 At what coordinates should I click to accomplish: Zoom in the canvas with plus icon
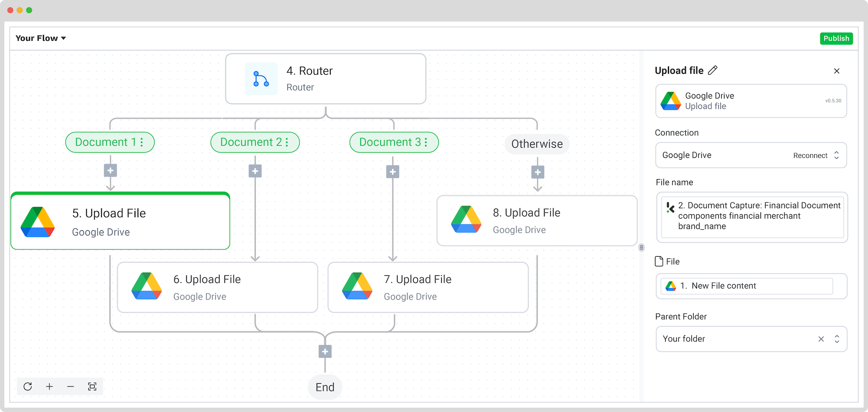pos(49,386)
